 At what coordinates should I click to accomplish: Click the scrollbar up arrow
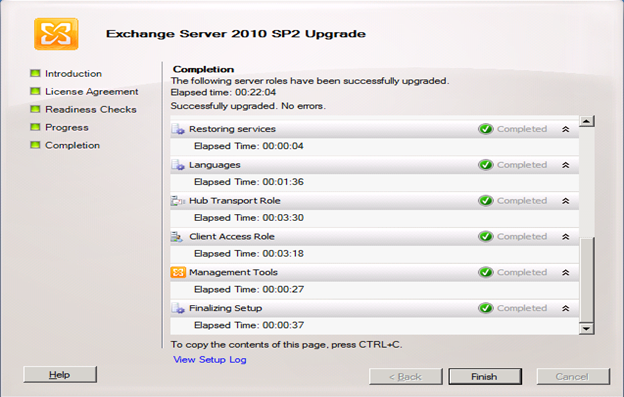(587, 121)
